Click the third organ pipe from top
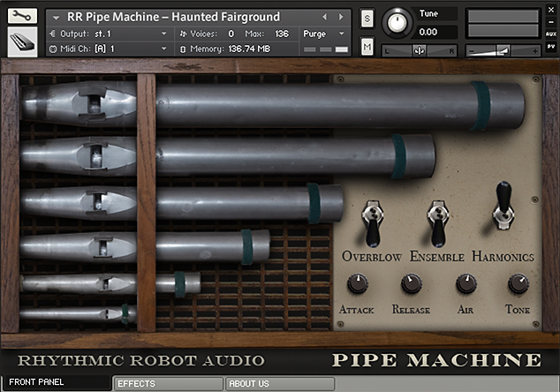Image resolution: width=560 pixels, height=392 pixels. point(182,203)
